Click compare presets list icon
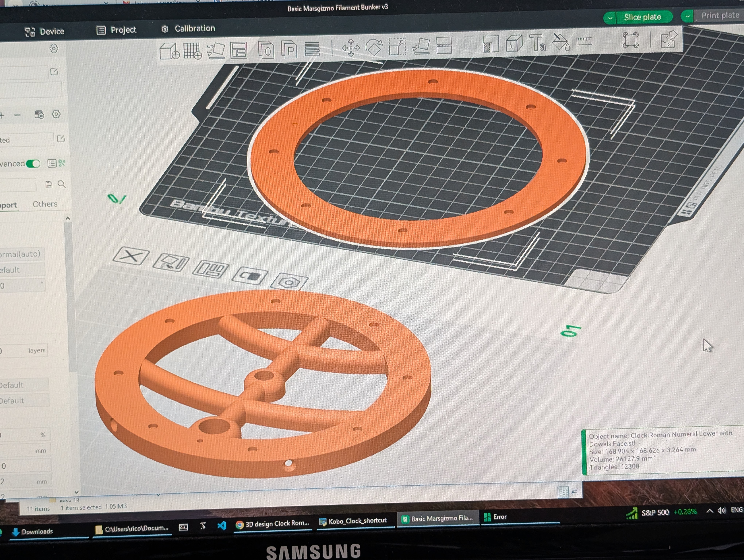The image size is (744, 560). 51,163
